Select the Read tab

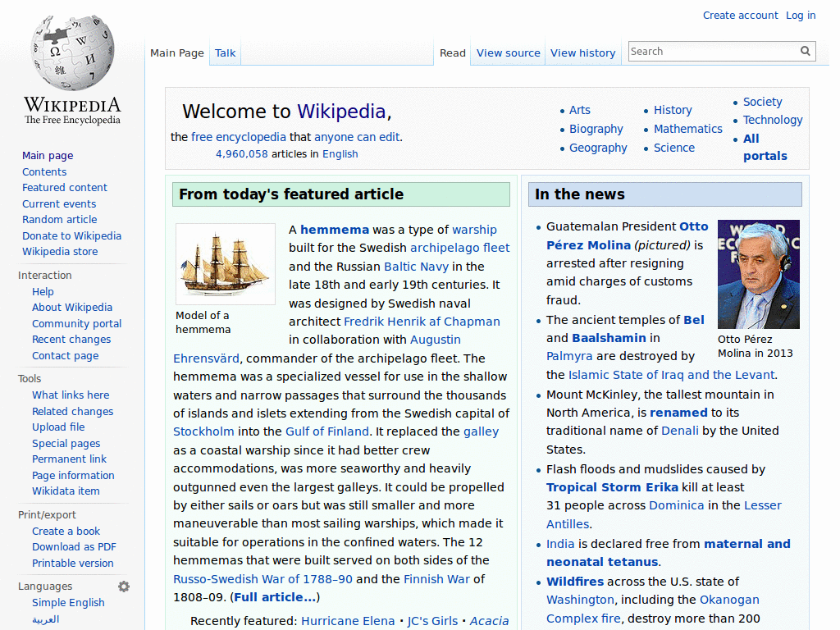[x=453, y=53]
